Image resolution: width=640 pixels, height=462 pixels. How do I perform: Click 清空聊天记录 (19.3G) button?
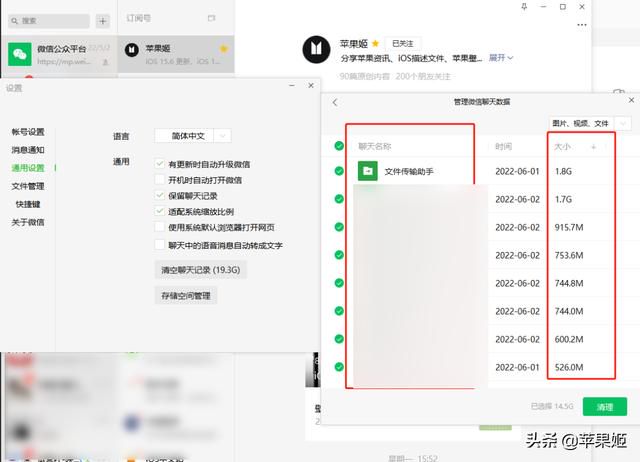pyautogui.click(x=200, y=270)
